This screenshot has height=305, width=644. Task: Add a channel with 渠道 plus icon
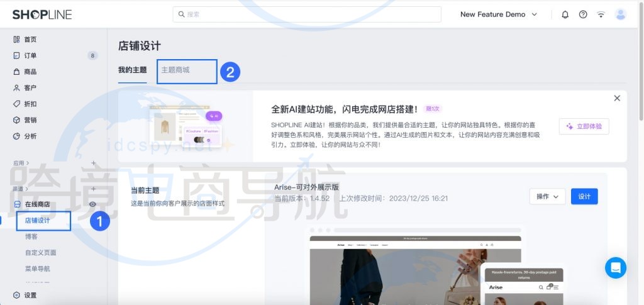[x=93, y=189]
